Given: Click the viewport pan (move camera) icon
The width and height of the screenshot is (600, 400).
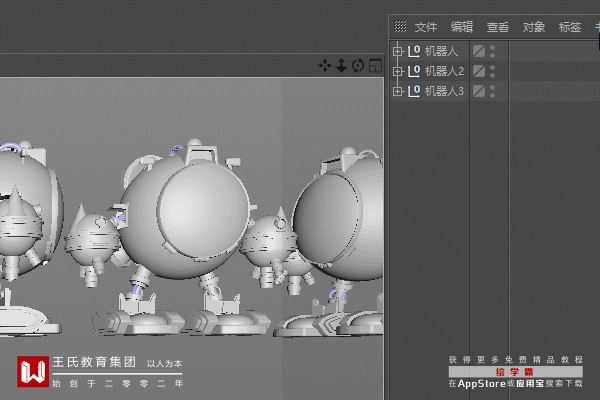Looking at the screenshot, I should click(325, 66).
